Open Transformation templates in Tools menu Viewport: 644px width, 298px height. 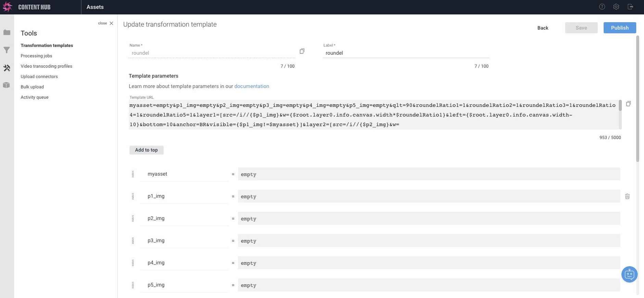pos(47,46)
